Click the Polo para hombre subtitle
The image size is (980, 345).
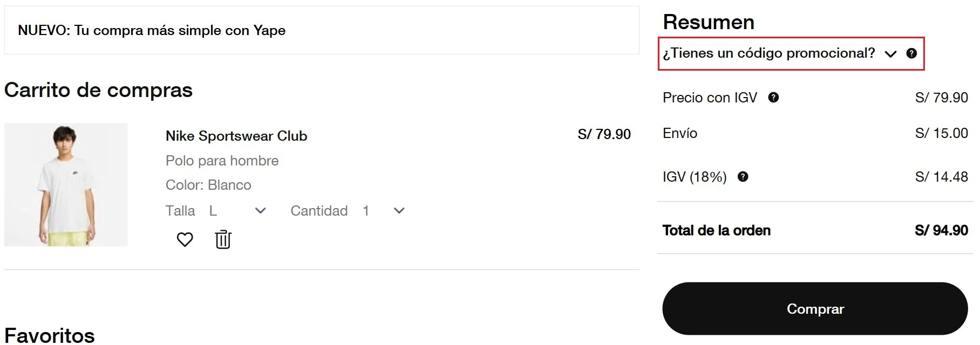[x=222, y=161]
